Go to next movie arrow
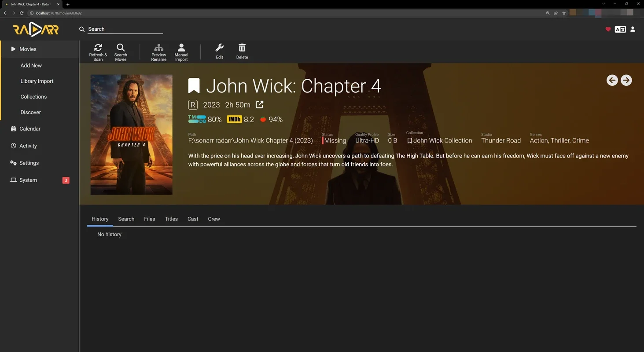This screenshot has width=644, height=352. click(626, 80)
